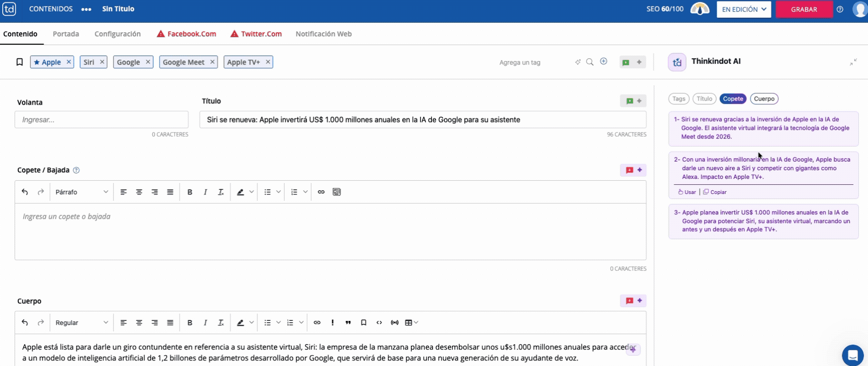Open the help question mark in top bar

(840, 9)
